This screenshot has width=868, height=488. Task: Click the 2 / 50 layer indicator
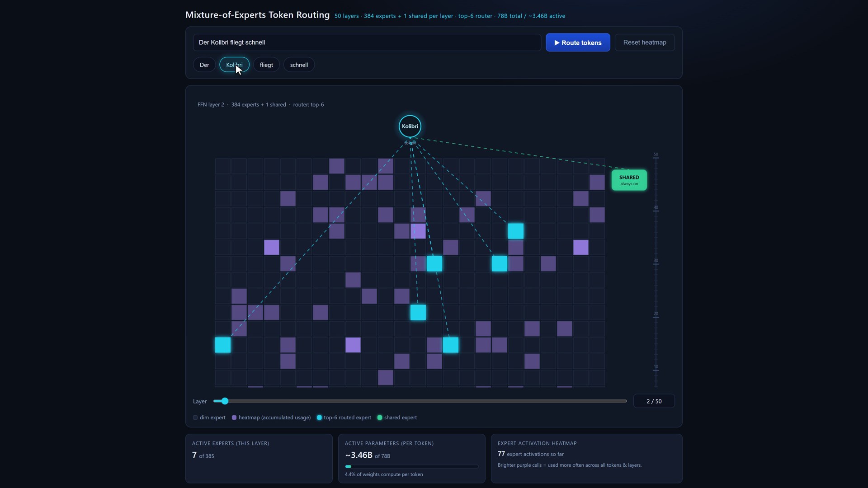(654, 401)
